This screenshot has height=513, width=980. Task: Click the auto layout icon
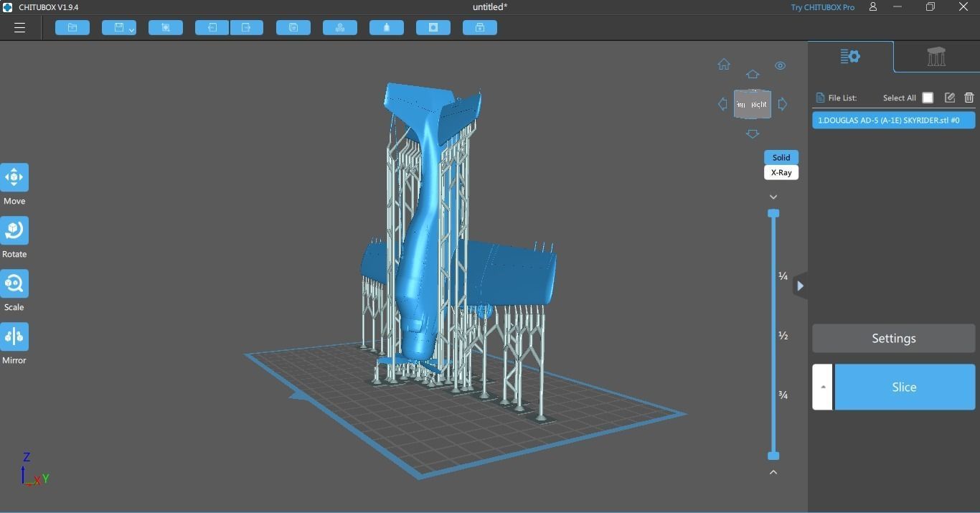click(340, 28)
